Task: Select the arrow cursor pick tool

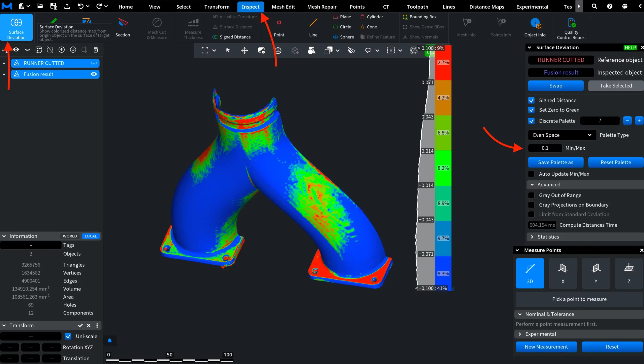Action: click(x=228, y=51)
